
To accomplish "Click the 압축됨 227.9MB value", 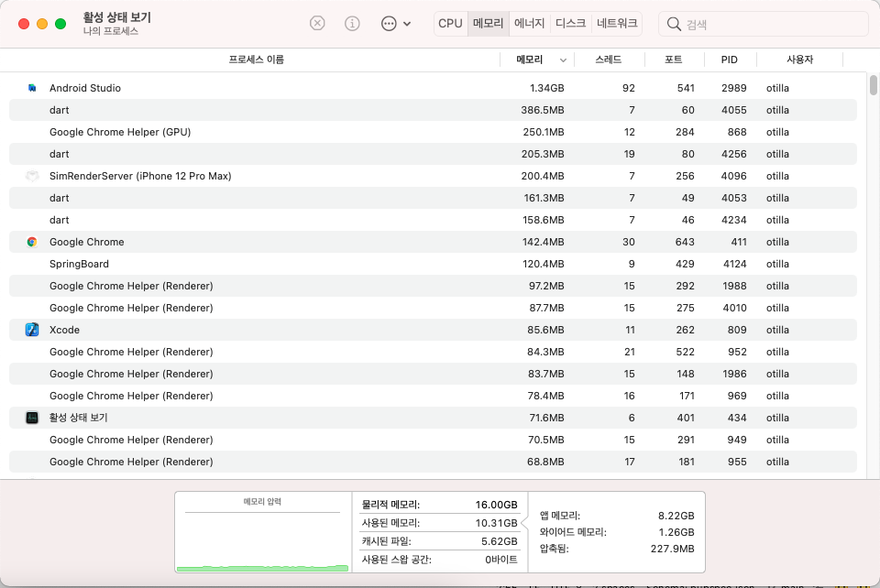I will click(672, 549).
